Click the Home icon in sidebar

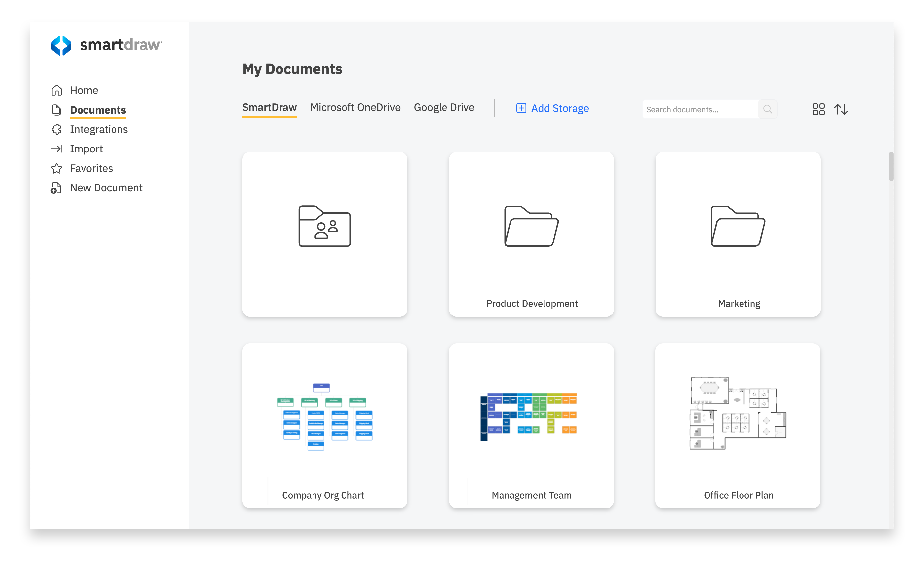coord(56,90)
